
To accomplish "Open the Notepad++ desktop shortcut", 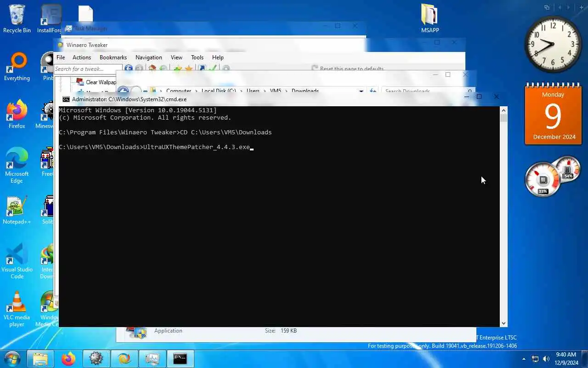I will pyautogui.click(x=17, y=211).
